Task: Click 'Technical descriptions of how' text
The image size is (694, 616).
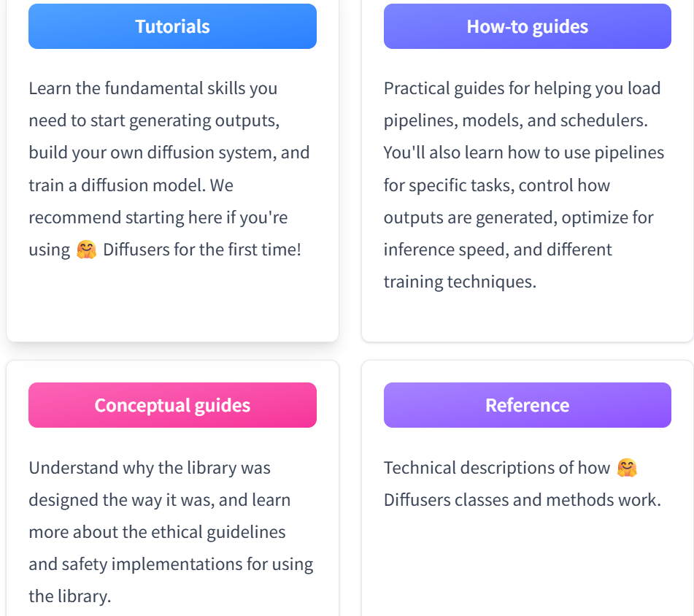Action: point(496,468)
